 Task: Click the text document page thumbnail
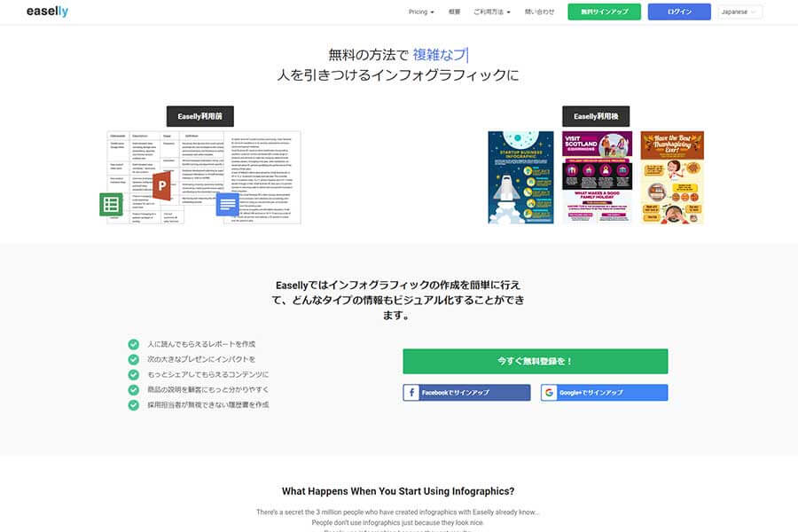coord(262,177)
